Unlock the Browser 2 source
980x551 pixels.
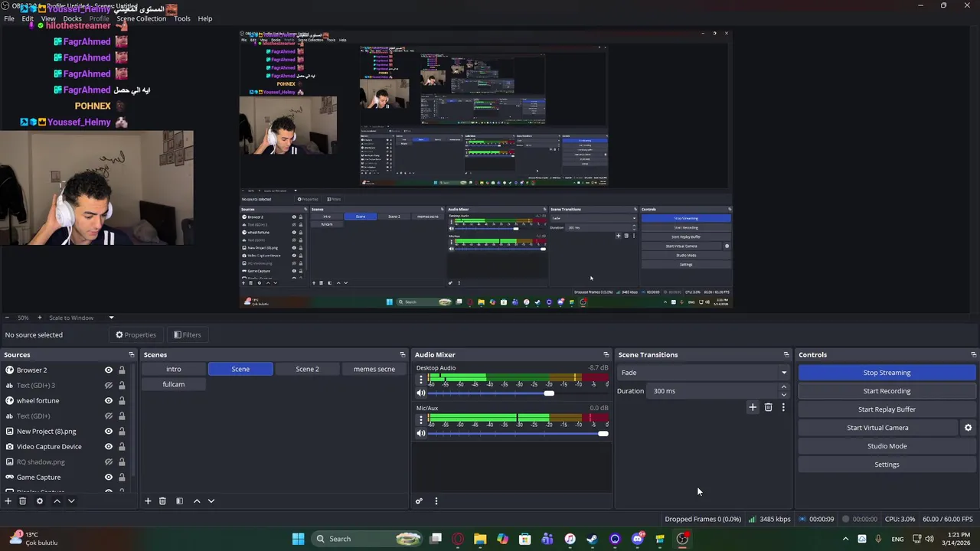122,370
